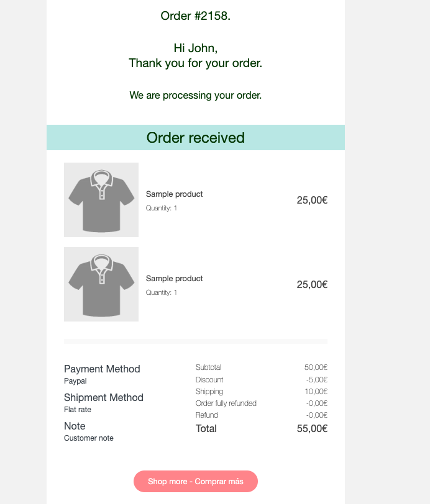Click the second product's 25,00€ price
430x504 pixels.
[312, 284]
